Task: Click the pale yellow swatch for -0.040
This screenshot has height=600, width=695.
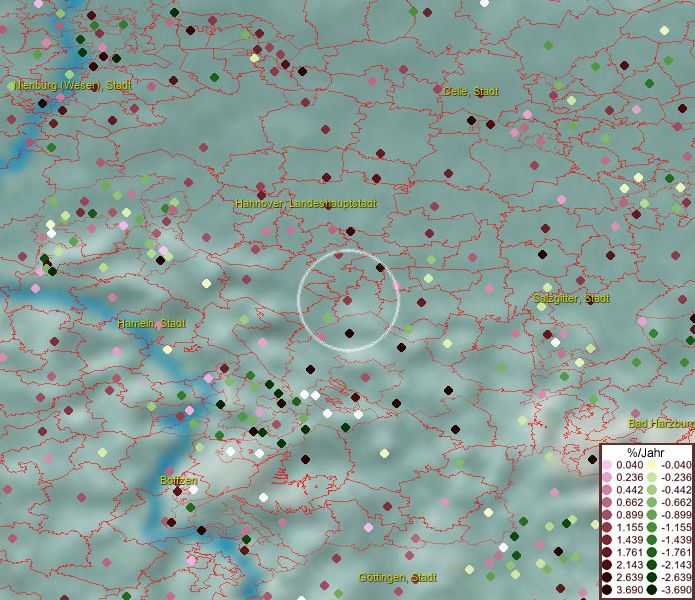Action: click(652, 465)
